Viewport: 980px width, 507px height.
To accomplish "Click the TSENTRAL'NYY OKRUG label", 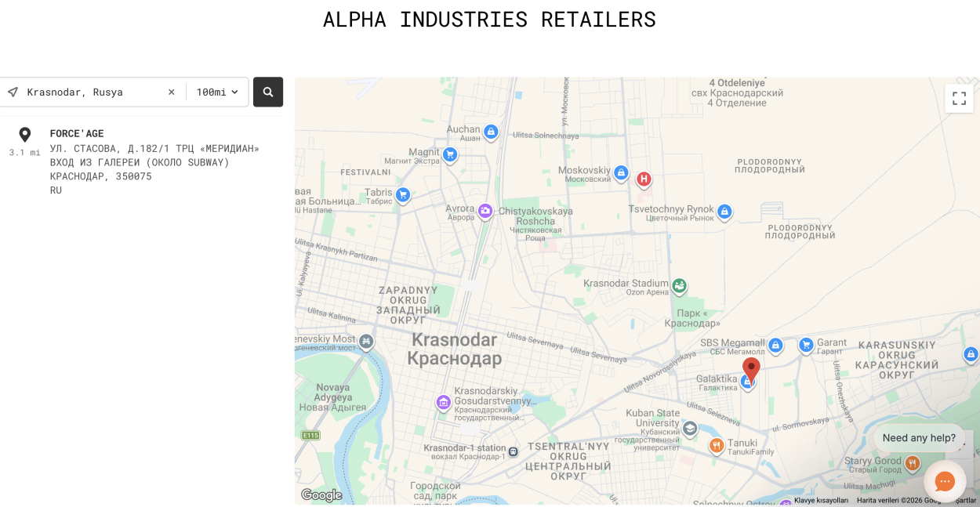I will pyautogui.click(x=568, y=461).
